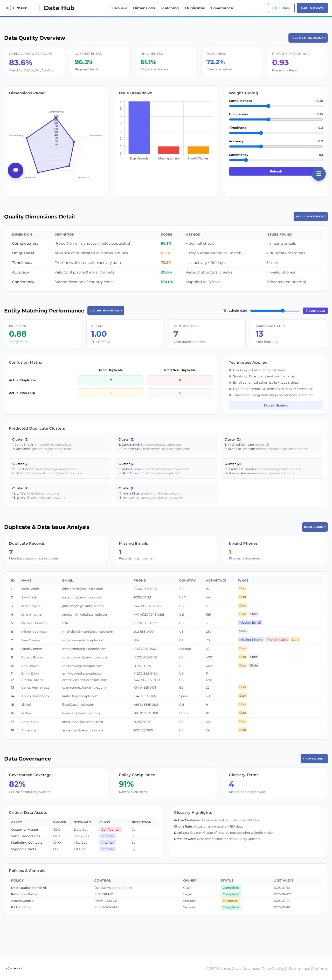Click the Precision 0.88 metric value
Screen dimensions: 332x980
point(17,334)
